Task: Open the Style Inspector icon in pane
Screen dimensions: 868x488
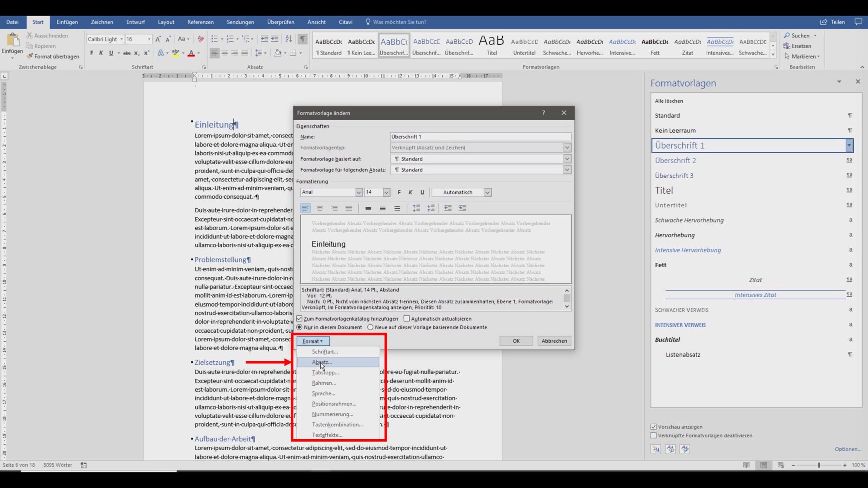Action: click(x=671, y=449)
